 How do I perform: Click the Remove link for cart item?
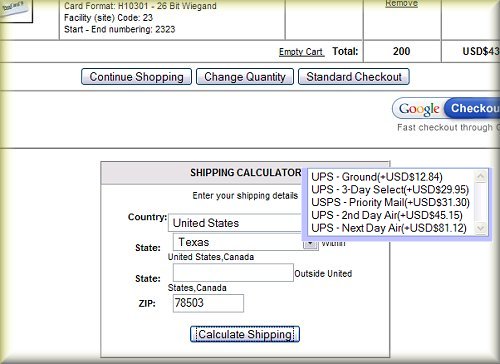coord(401,4)
